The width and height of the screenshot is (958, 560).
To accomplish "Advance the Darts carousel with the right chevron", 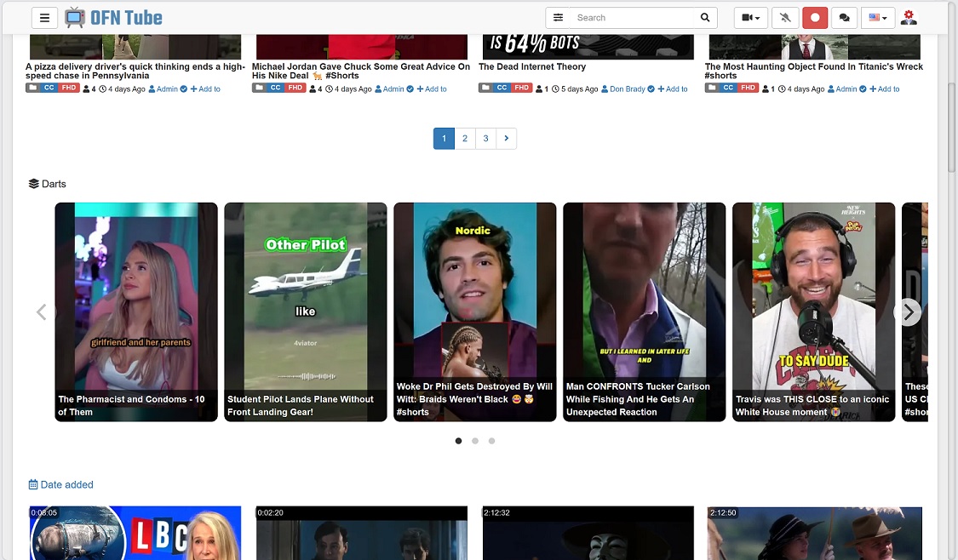I will (x=909, y=311).
